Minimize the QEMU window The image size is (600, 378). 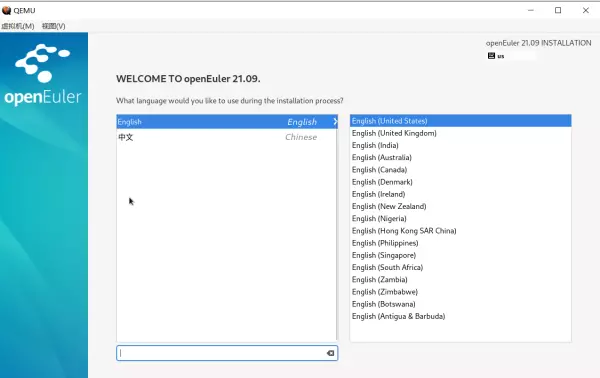531,10
